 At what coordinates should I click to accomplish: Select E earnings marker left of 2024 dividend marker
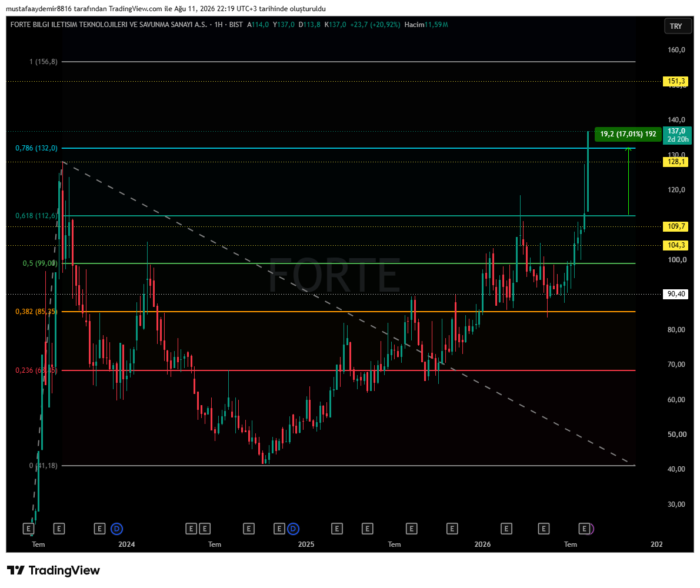coord(99,529)
